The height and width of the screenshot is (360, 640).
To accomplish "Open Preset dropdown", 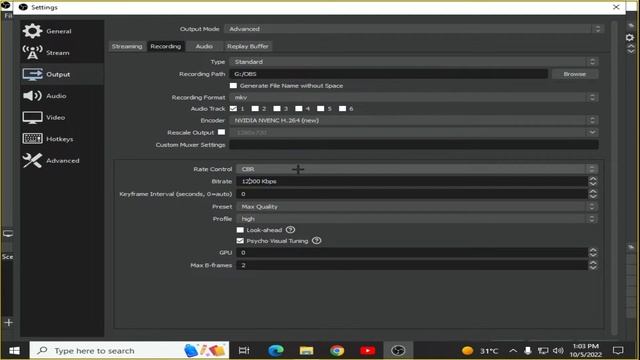I will click(417, 207).
